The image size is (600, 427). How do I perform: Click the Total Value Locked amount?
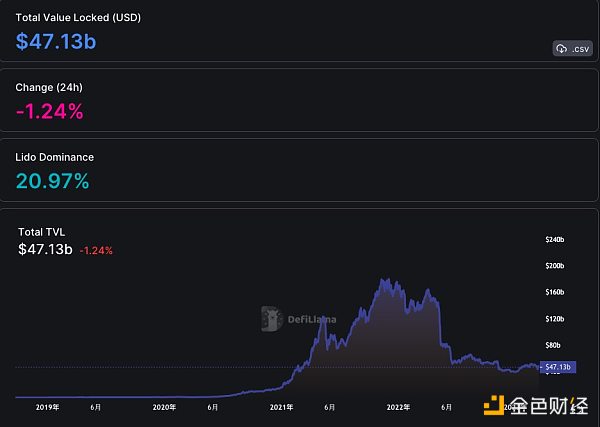tap(56, 41)
